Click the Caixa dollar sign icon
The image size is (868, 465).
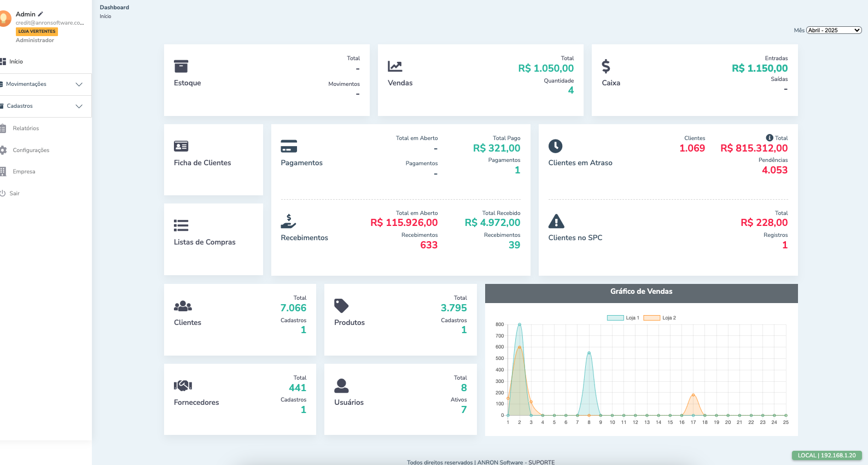pos(605,66)
